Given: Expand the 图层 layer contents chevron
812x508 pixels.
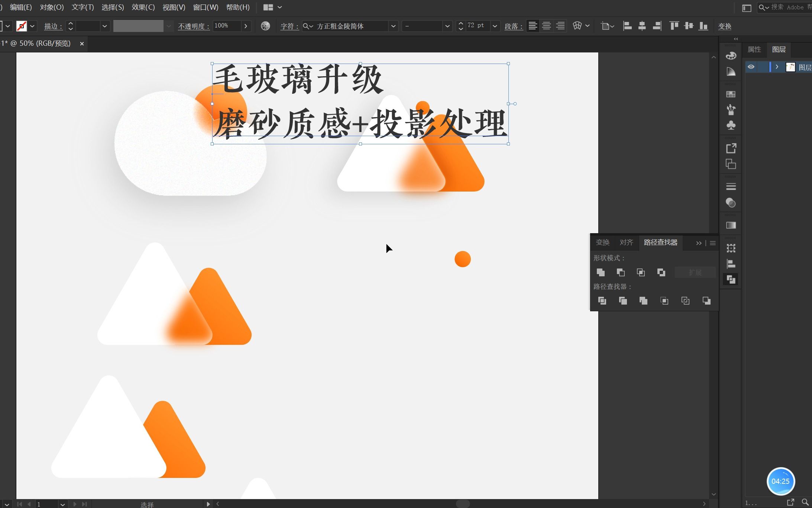Looking at the screenshot, I should pos(777,67).
